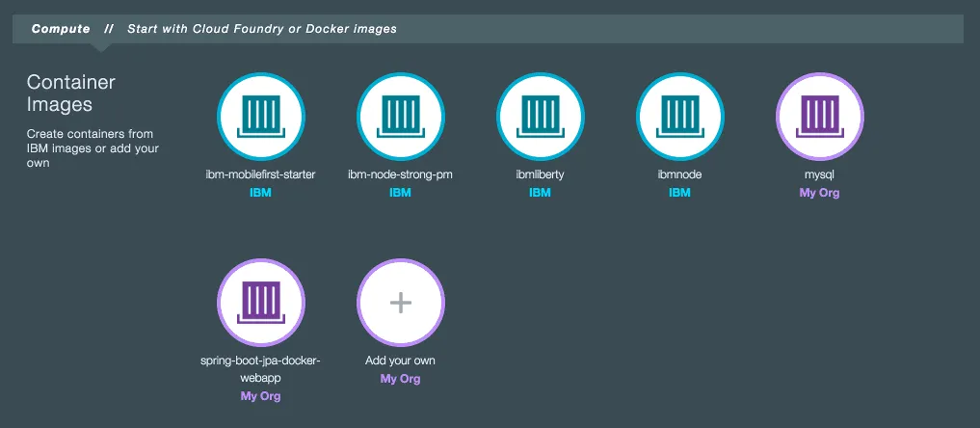Click the ibm-node-strong-pm text label
Screen dimensions: 980x428
[x=400, y=175]
